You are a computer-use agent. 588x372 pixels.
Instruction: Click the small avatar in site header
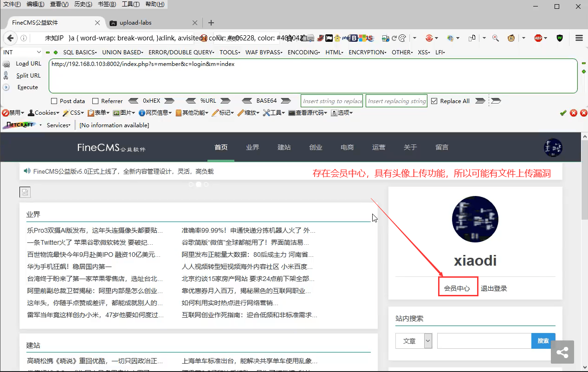(x=553, y=147)
